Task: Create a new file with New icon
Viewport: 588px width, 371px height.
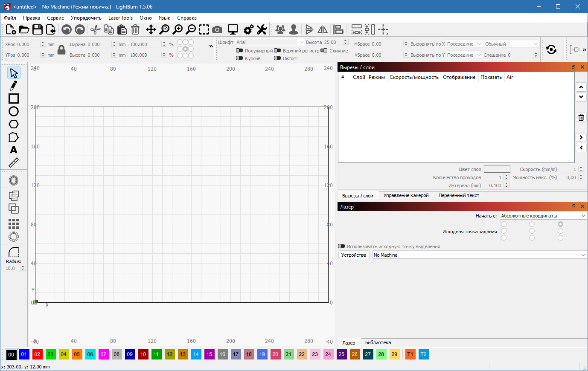Action: pyautogui.click(x=11, y=29)
